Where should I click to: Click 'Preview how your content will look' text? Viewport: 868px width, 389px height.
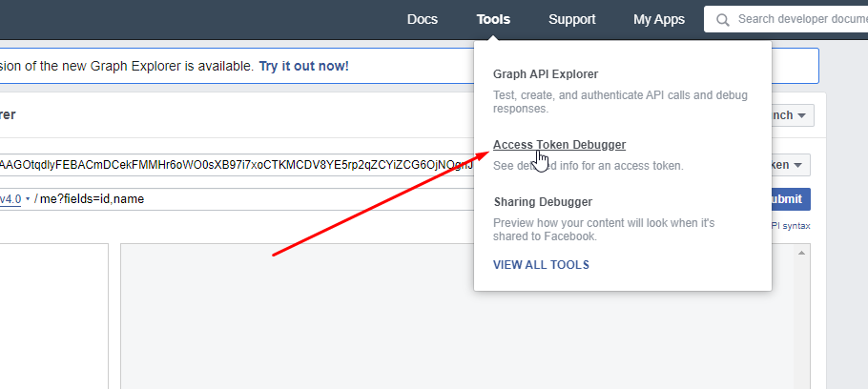pyautogui.click(x=604, y=230)
